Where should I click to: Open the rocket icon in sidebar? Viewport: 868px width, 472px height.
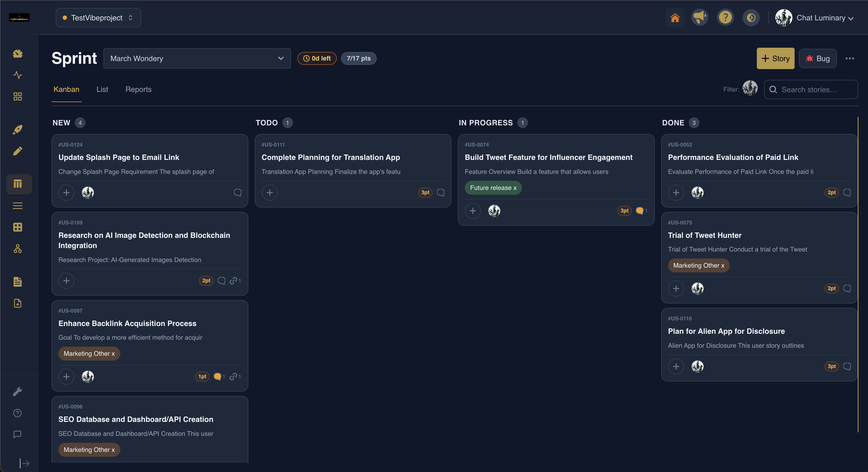point(17,130)
